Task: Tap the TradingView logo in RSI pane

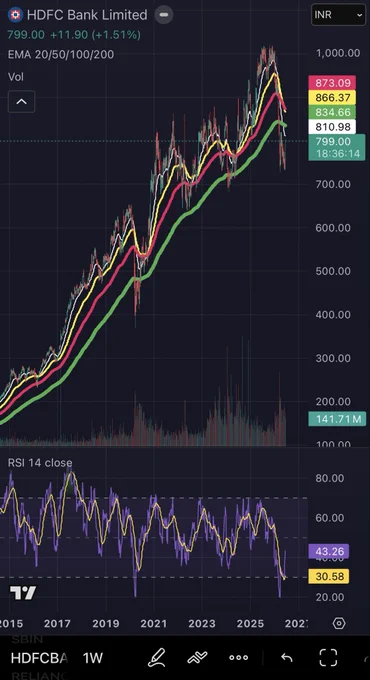Action: click(x=23, y=593)
